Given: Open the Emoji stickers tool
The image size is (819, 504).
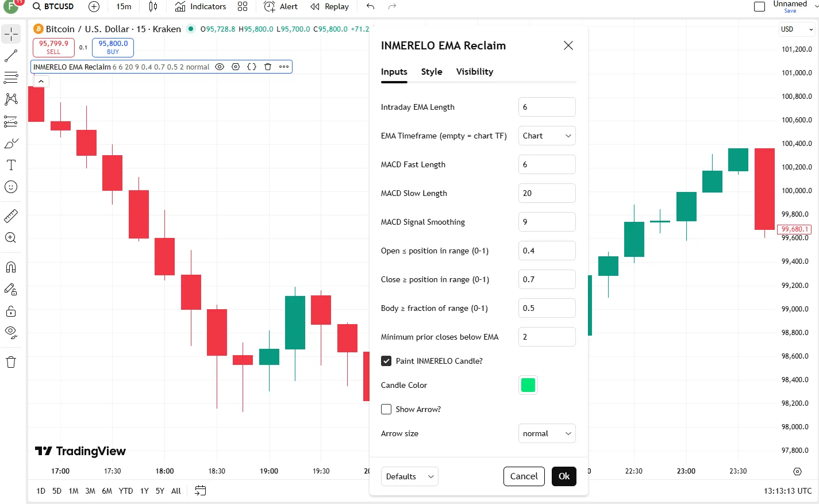Looking at the screenshot, I should (x=11, y=186).
